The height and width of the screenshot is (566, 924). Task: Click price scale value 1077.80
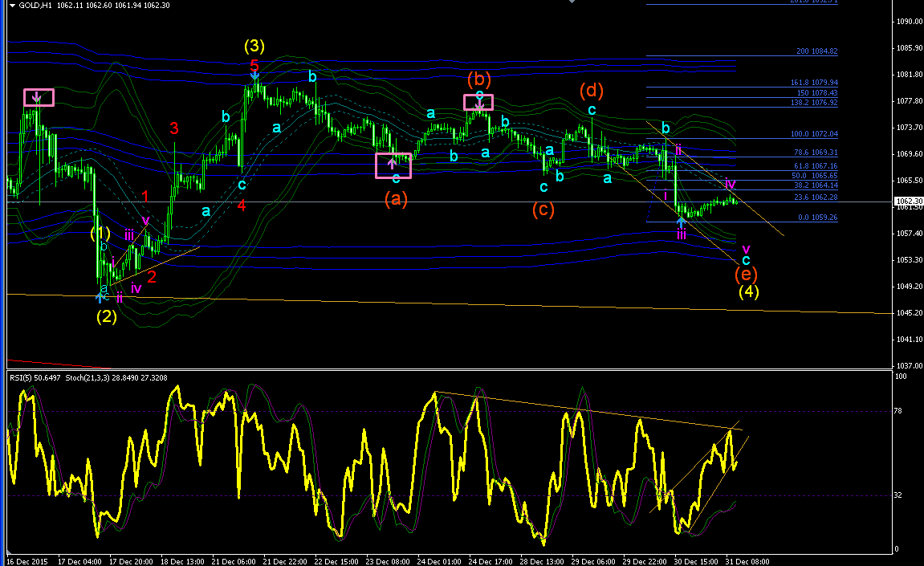tap(910, 101)
